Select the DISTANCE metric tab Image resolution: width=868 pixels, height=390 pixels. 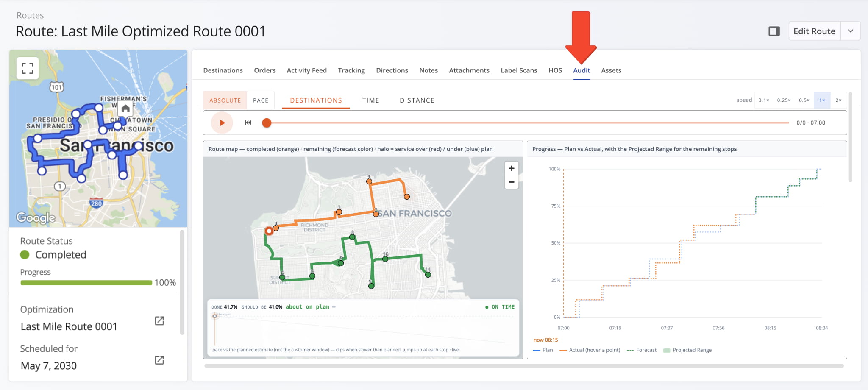[x=417, y=100]
